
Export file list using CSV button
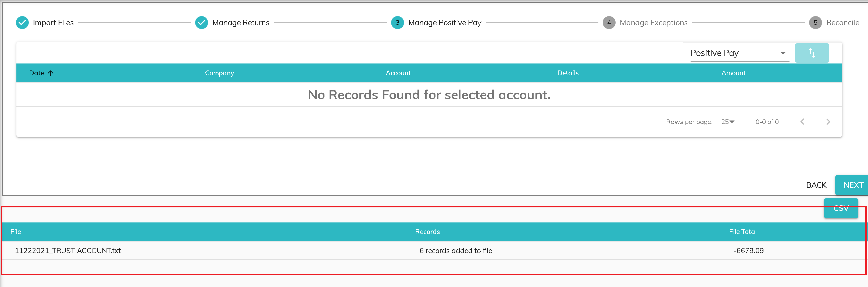[841, 208]
